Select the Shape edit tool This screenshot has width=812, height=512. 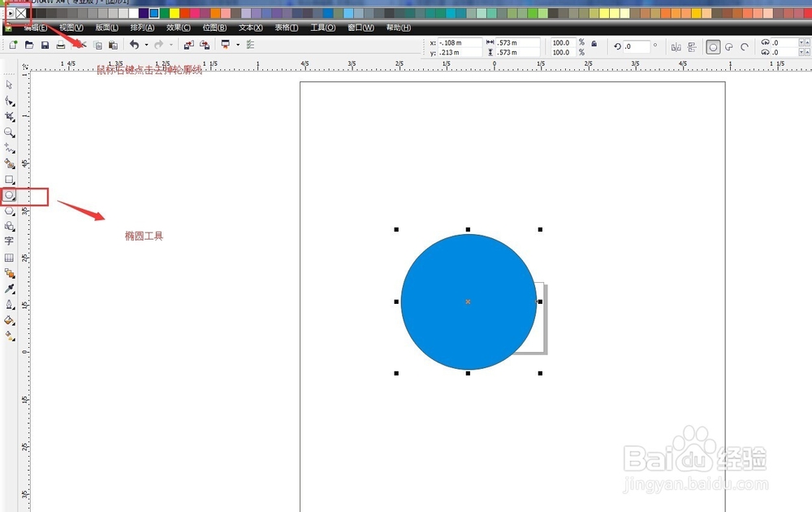(x=9, y=101)
